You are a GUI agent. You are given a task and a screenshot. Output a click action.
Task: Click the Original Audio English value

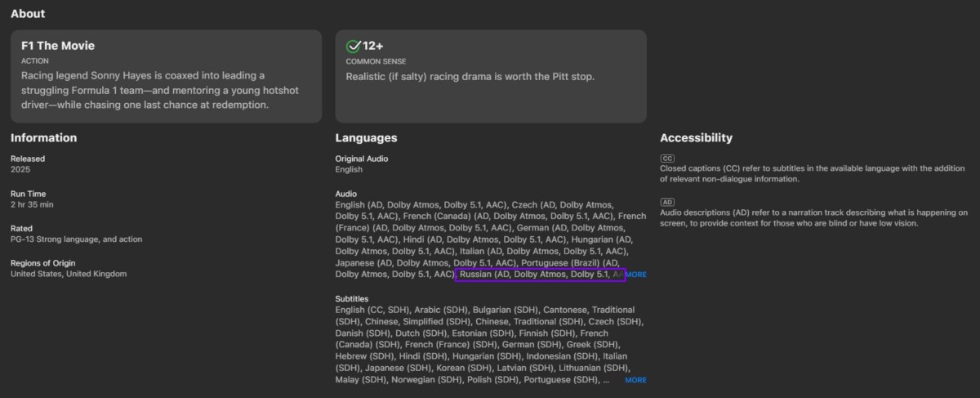tap(349, 169)
